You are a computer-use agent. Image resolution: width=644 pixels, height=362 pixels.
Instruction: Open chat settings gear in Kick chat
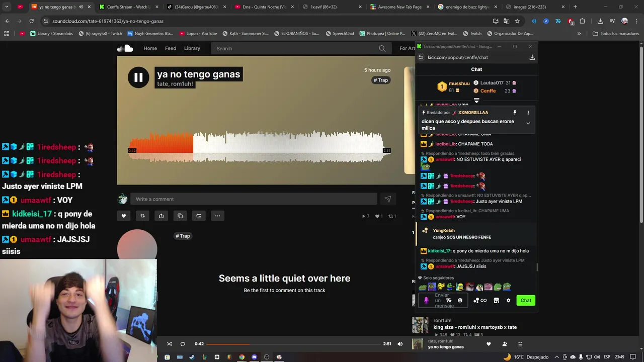tap(508, 300)
